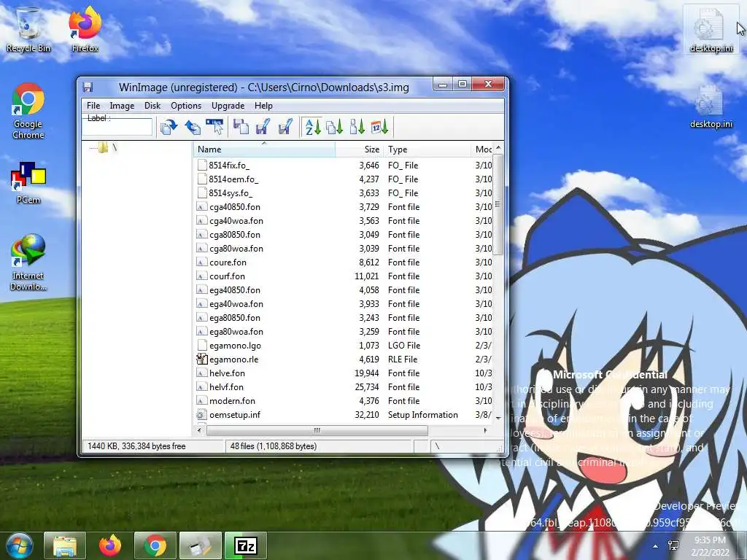
Task: Click the oemsetup.inf setup file icon
Action: (202, 415)
